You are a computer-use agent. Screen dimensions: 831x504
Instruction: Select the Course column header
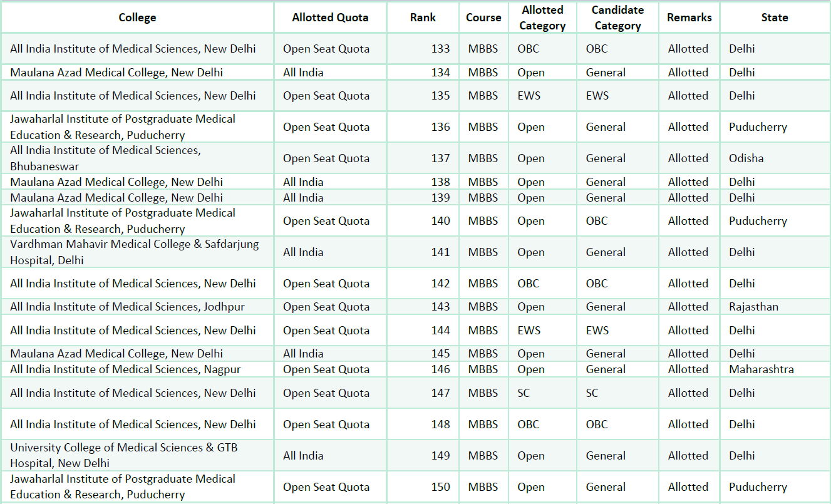[483, 18]
